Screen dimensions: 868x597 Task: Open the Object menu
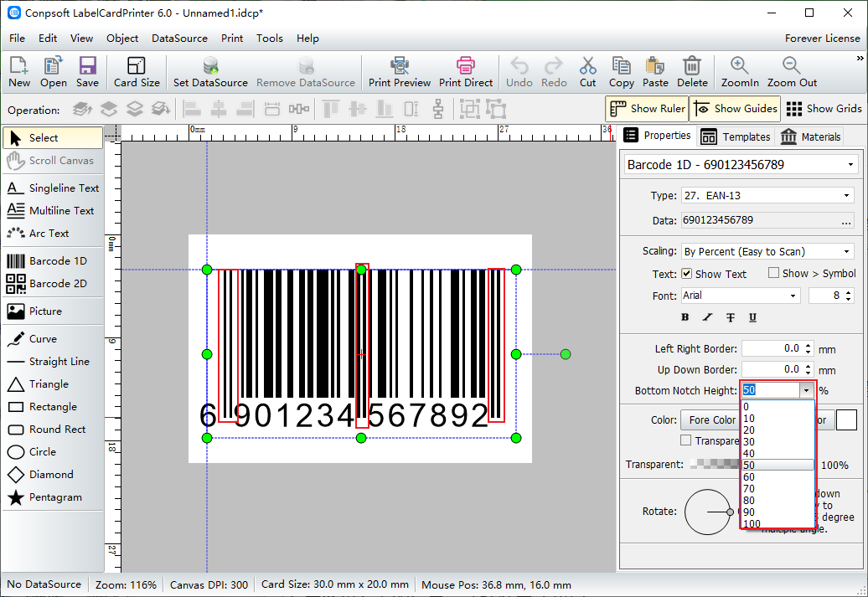pos(122,39)
